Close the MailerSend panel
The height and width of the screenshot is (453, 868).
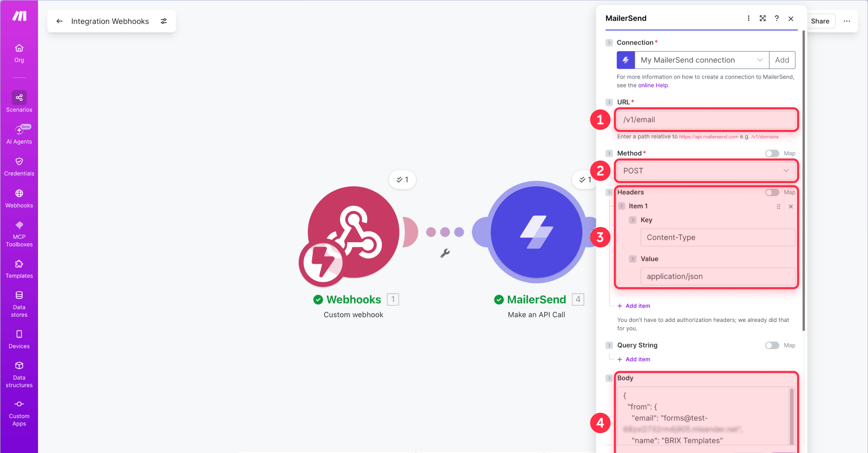point(791,19)
